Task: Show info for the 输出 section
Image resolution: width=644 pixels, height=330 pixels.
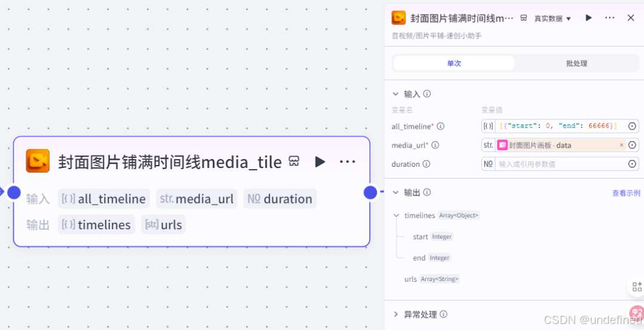Action: pos(427,192)
